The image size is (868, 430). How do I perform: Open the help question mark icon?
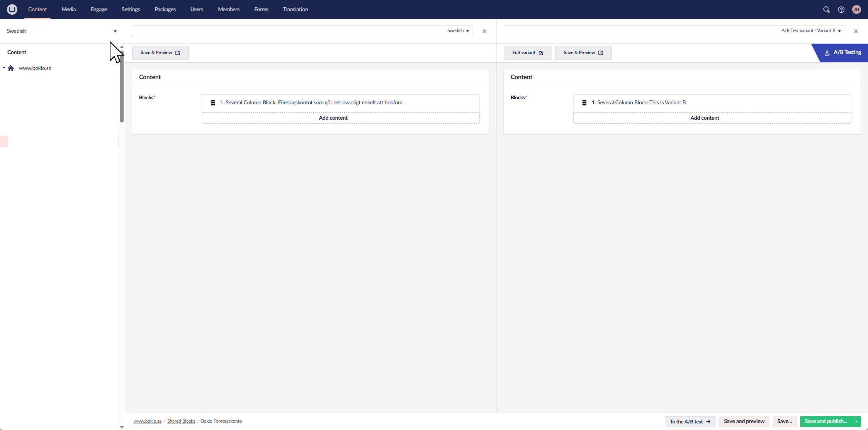841,10
